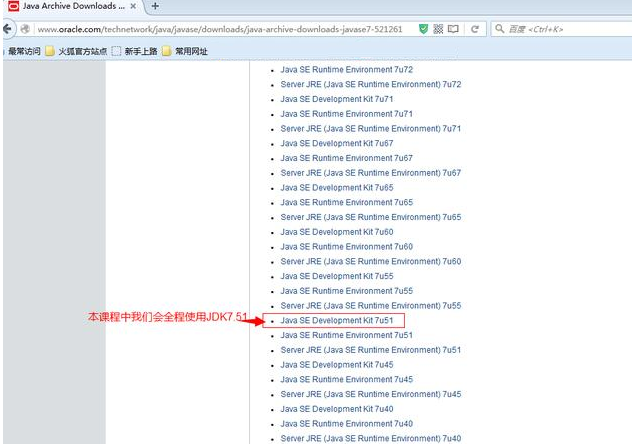
Task: Open Server JRE 7u67 download link
Action: 370,173
